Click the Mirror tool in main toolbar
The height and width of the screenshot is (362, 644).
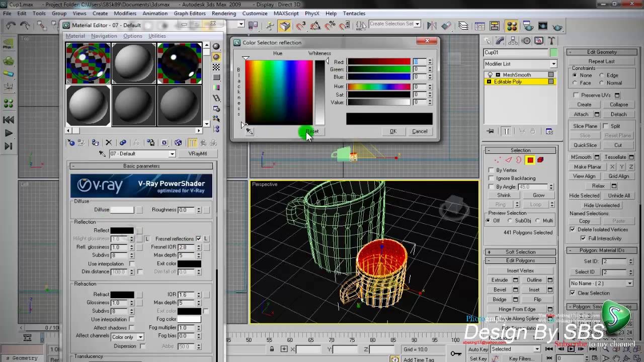tap(432, 26)
